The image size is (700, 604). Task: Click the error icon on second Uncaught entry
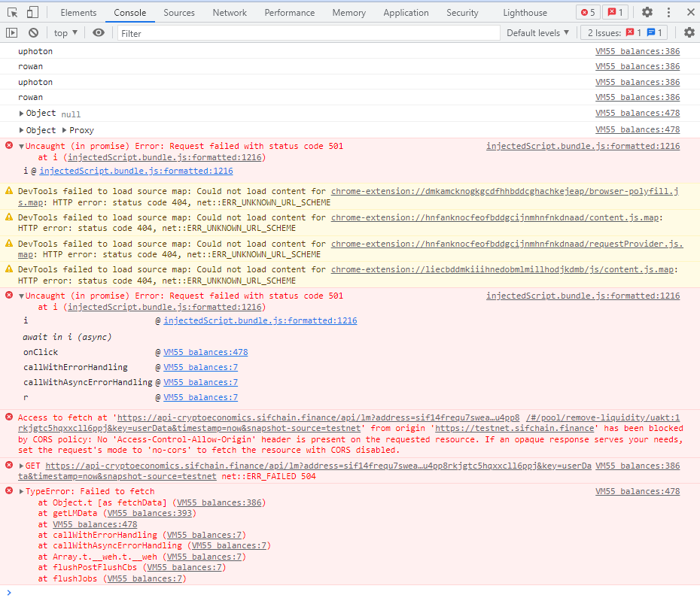(x=9, y=295)
